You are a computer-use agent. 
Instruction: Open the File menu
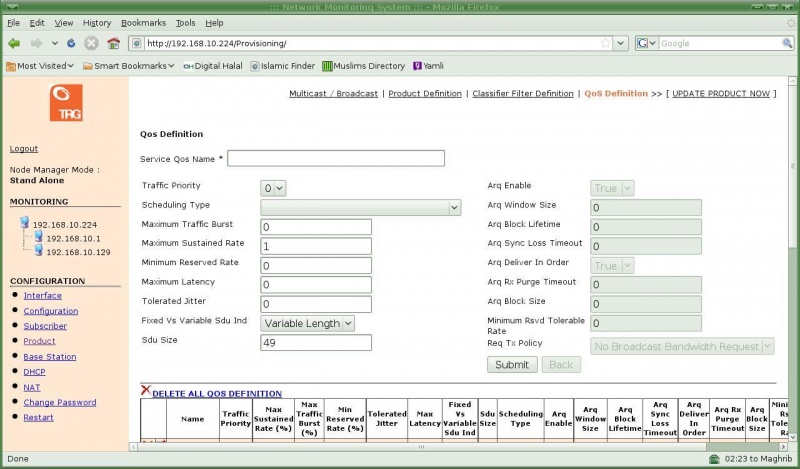[13, 23]
